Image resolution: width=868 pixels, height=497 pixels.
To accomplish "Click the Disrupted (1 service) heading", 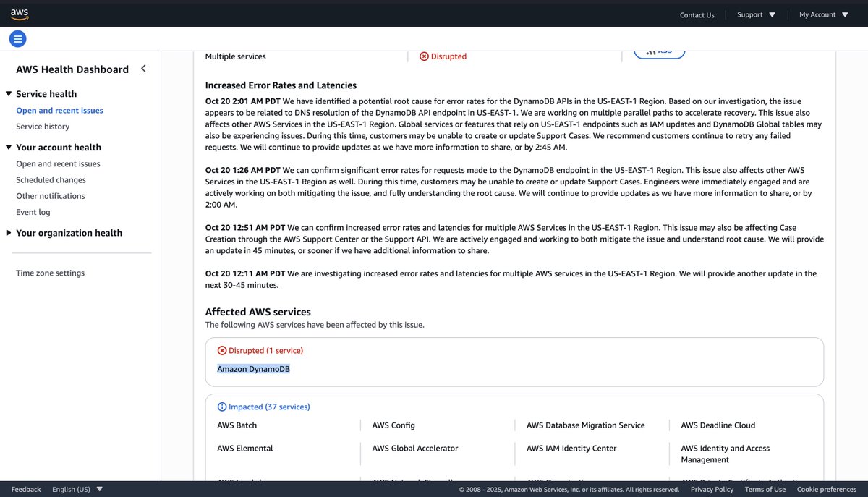I will [265, 351].
